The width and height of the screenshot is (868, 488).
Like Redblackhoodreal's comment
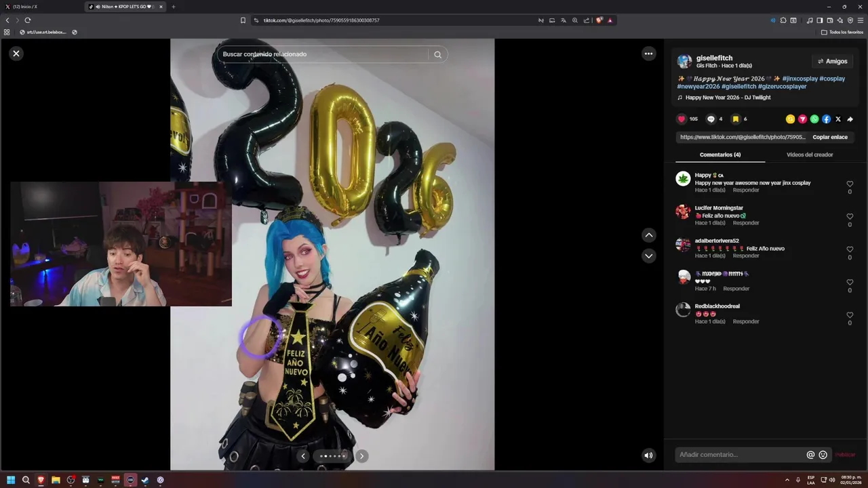(850, 315)
